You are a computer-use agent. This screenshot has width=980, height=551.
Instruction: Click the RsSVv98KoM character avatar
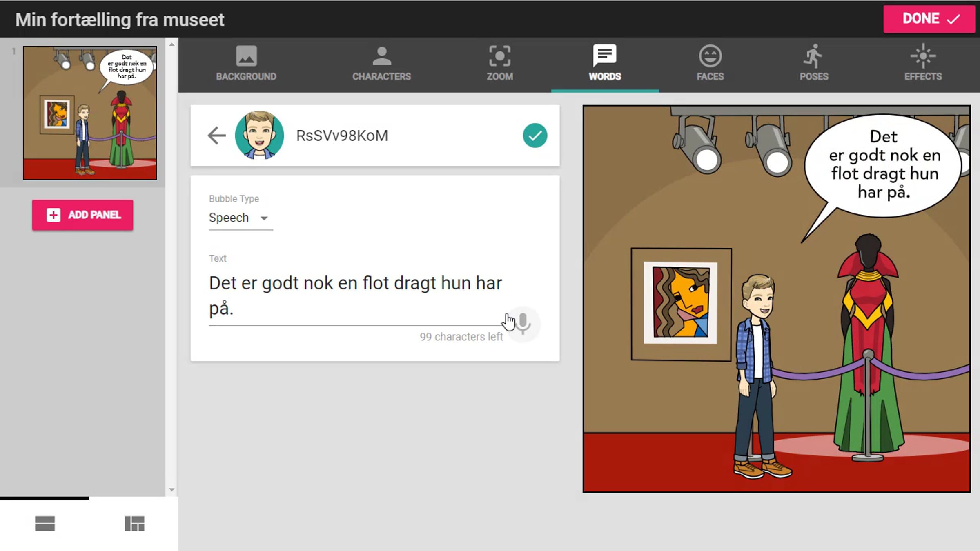(259, 135)
